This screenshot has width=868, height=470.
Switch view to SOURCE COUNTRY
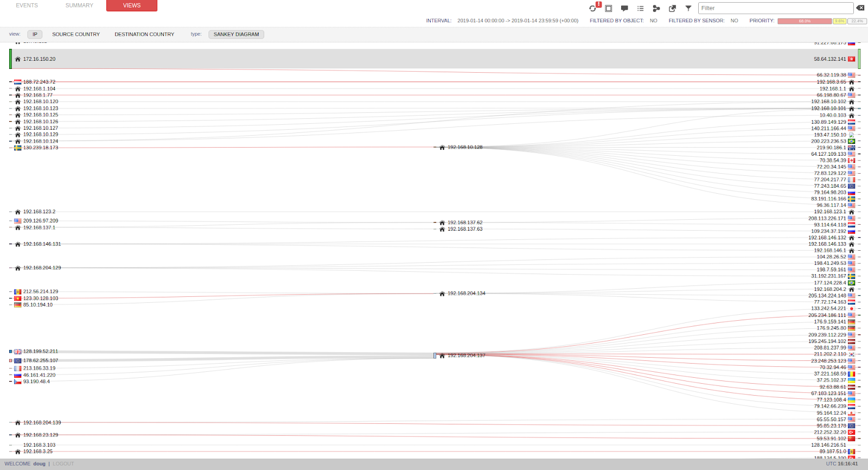(x=76, y=34)
